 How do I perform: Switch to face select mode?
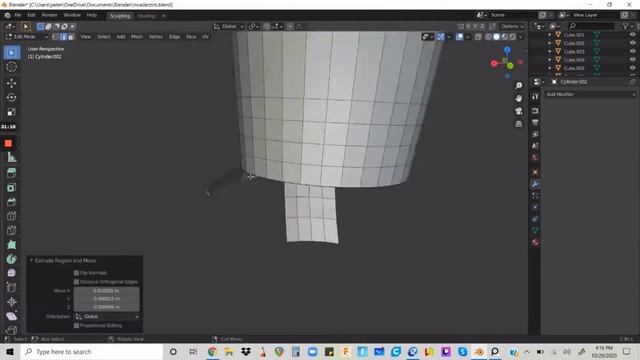pos(71,37)
